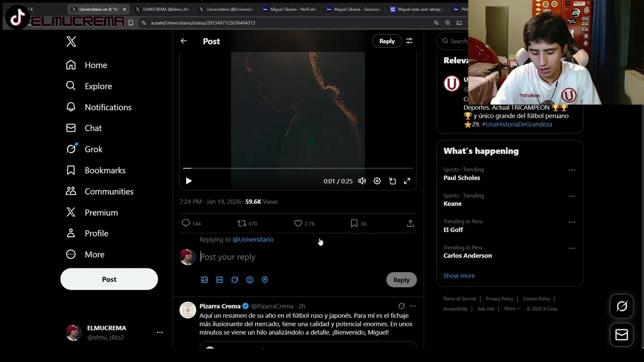Viewport: 644px width, 362px height.
Task: Tag a location in the reply
Action: coord(265,280)
